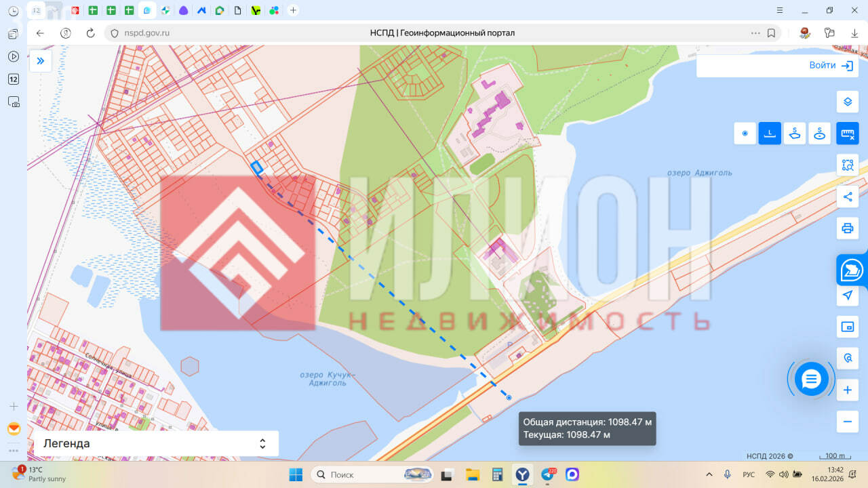
Task: Open the chat assistant bubble
Action: [811, 379]
